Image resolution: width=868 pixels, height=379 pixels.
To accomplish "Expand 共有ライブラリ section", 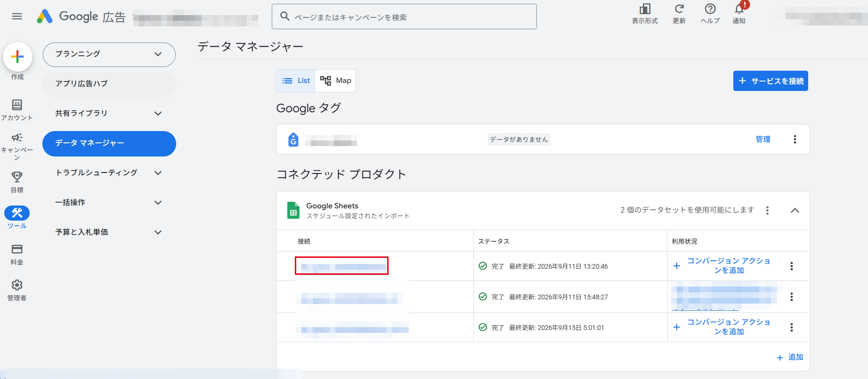I will tap(109, 113).
